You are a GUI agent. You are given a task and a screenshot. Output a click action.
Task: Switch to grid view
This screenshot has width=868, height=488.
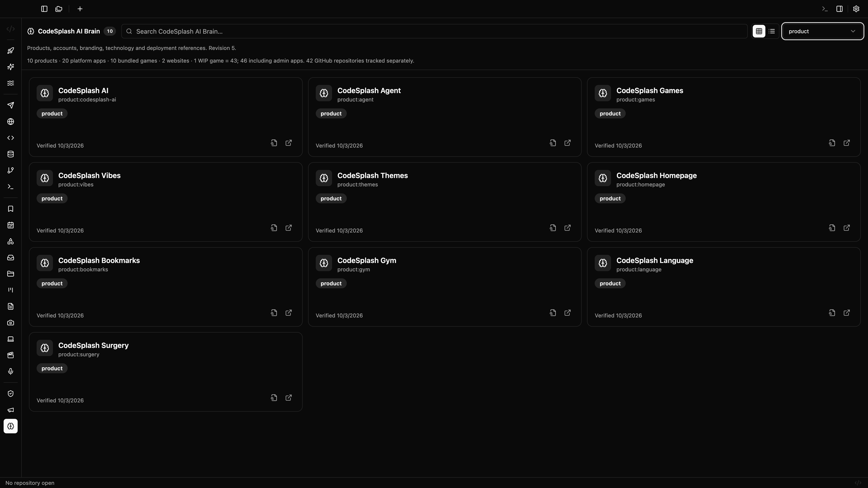click(x=759, y=31)
